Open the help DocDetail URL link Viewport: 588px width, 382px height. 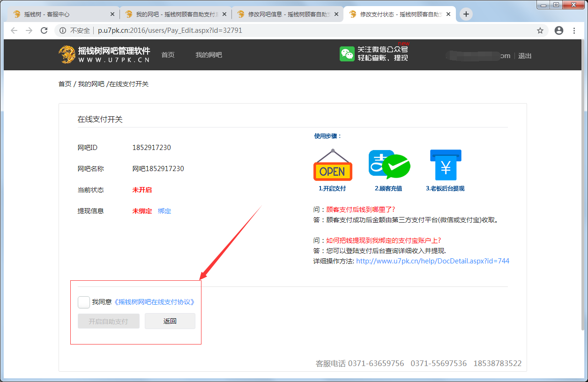click(x=432, y=261)
